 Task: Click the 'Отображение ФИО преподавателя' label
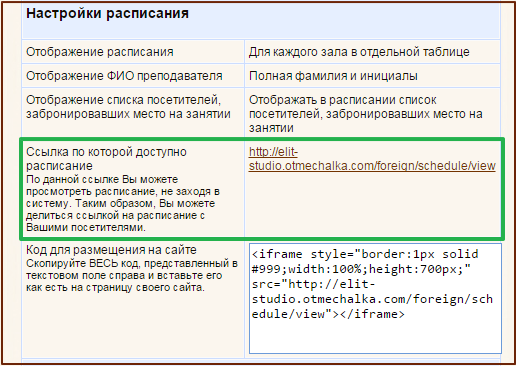point(124,76)
